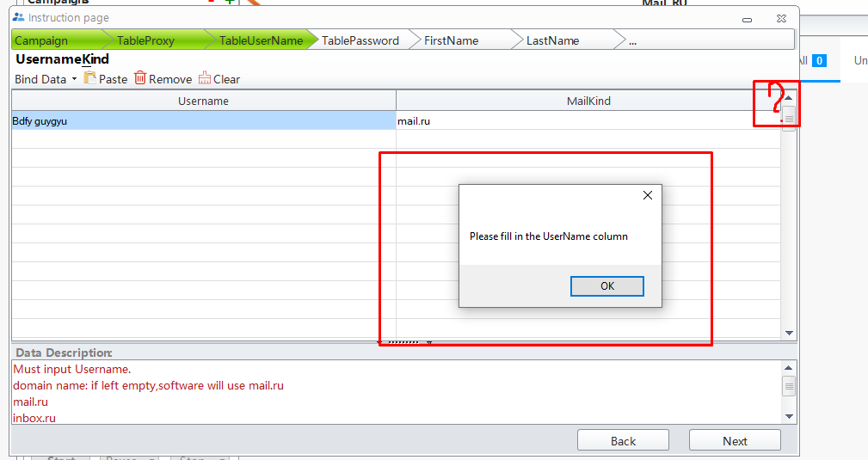Screen dimensions: 868x460
Task: Click the Instruction page window icon
Action: tap(19, 17)
